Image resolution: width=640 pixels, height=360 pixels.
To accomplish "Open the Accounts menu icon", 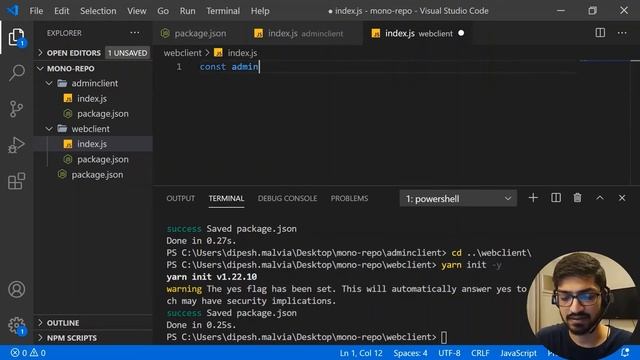I will (16, 289).
